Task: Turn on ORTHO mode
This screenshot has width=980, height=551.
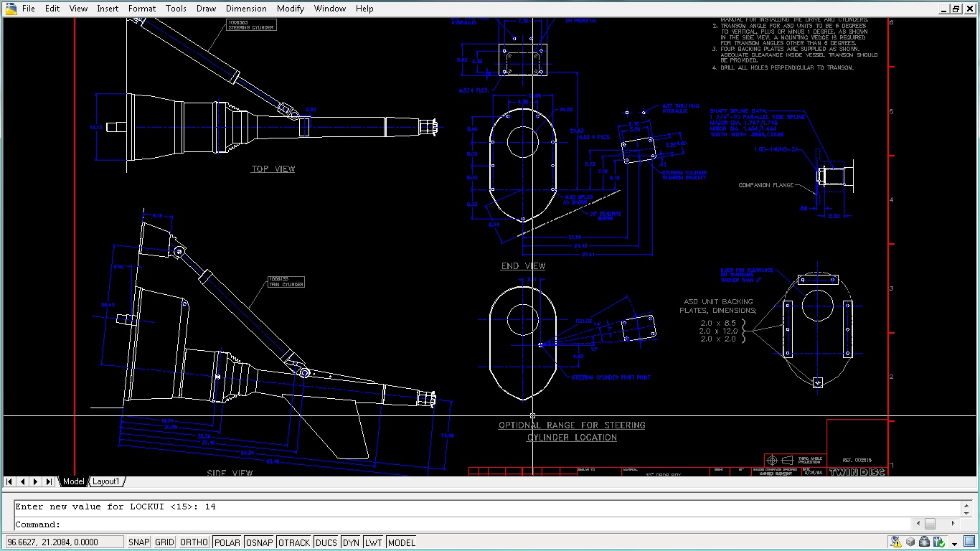Action: point(194,542)
